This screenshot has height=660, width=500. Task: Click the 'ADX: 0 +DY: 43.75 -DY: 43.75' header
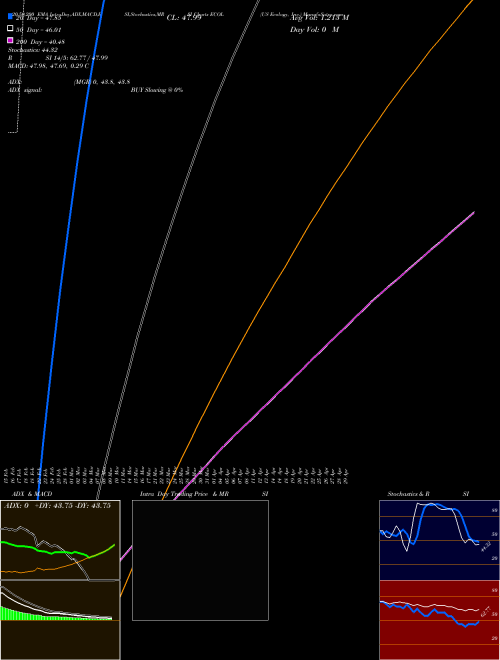tap(57, 506)
